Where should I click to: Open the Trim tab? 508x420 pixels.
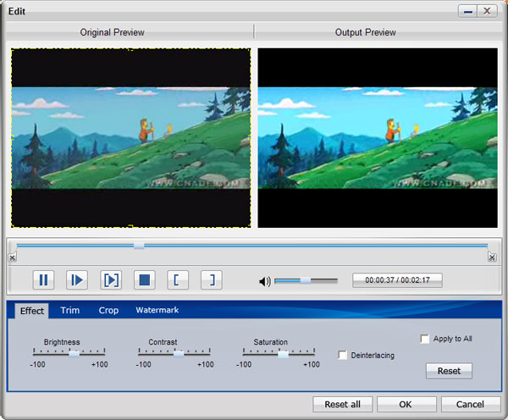click(70, 310)
